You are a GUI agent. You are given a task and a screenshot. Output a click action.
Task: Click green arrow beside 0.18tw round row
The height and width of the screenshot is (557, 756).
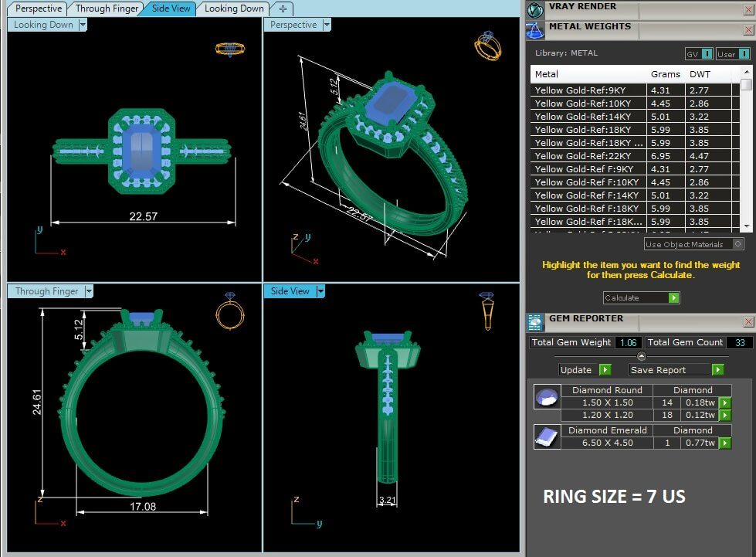[724, 403]
